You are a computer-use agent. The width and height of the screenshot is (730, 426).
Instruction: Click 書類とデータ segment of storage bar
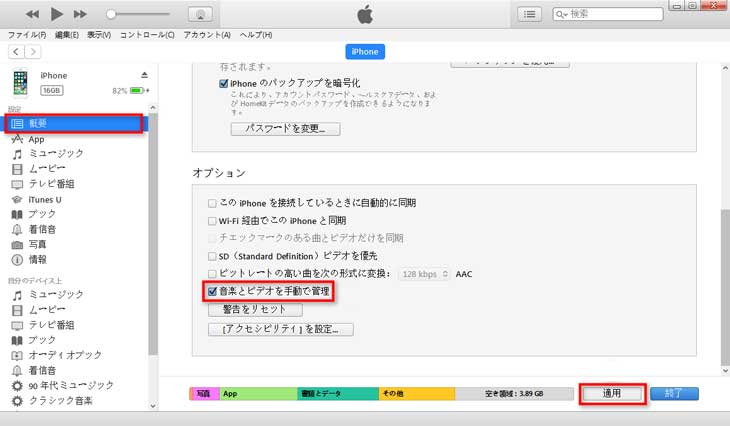(x=338, y=394)
